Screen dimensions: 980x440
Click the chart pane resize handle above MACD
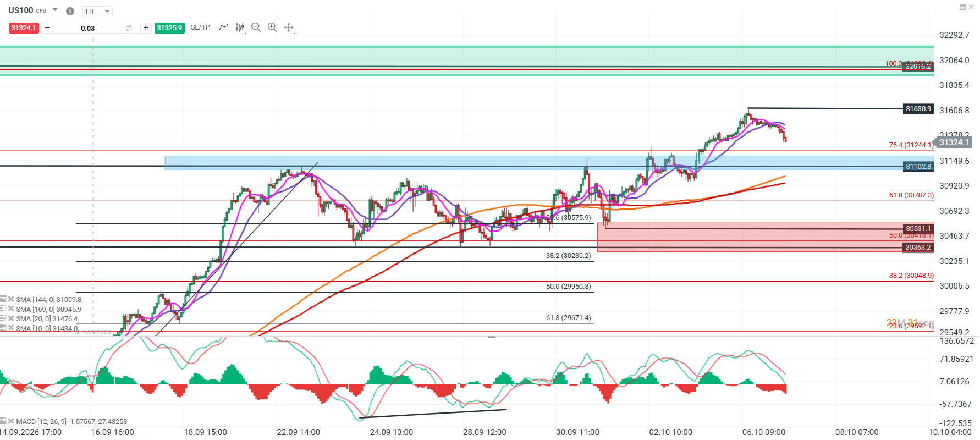(492, 336)
